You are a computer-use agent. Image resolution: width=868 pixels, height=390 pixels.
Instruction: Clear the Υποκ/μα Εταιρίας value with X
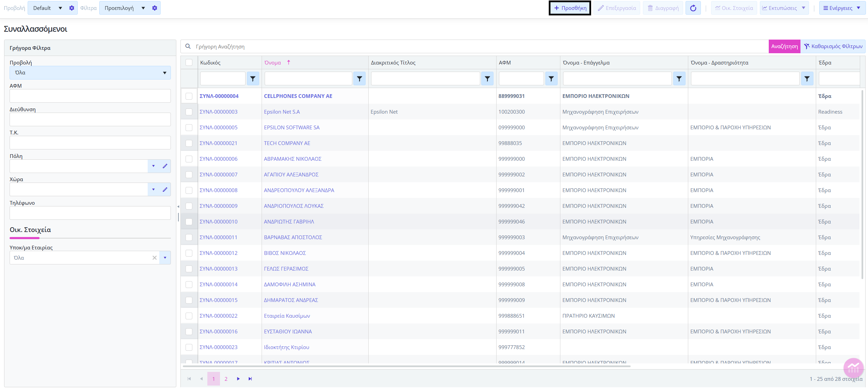155,258
